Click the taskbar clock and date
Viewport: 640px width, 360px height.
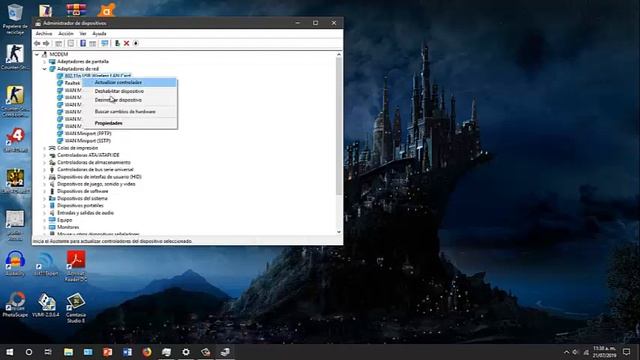pyautogui.click(x=604, y=352)
